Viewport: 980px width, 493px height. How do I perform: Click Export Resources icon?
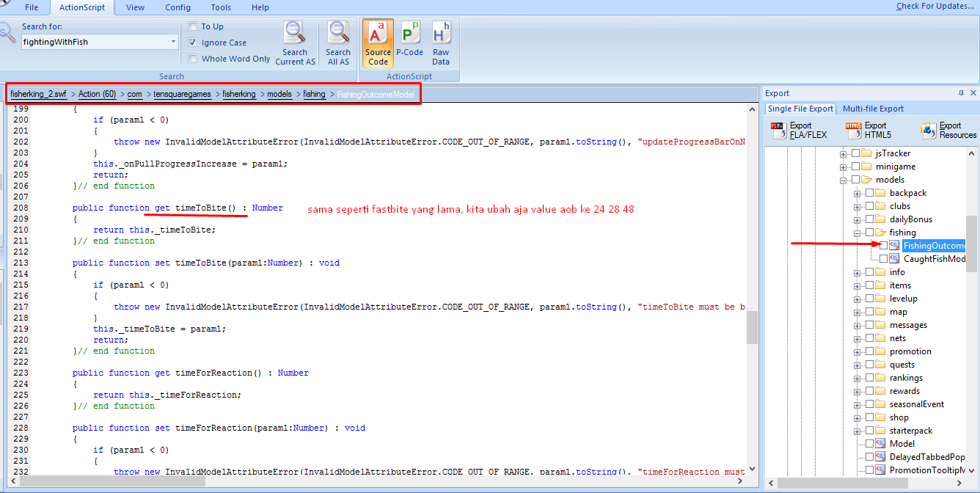click(x=929, y=131)
